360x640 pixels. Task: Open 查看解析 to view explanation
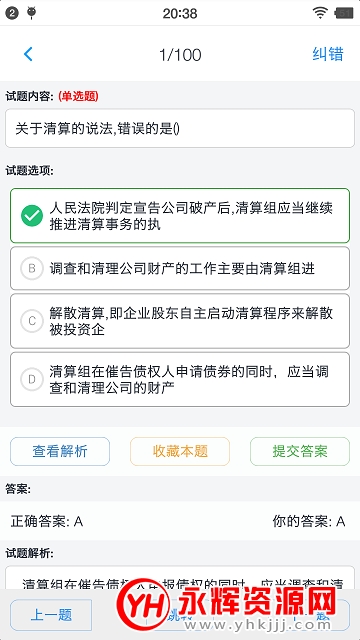point(60,451)
